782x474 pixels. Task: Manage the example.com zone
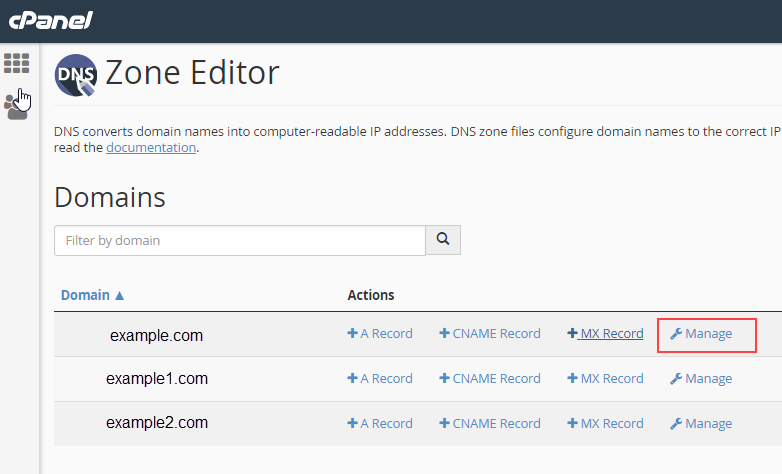point(701,334)
